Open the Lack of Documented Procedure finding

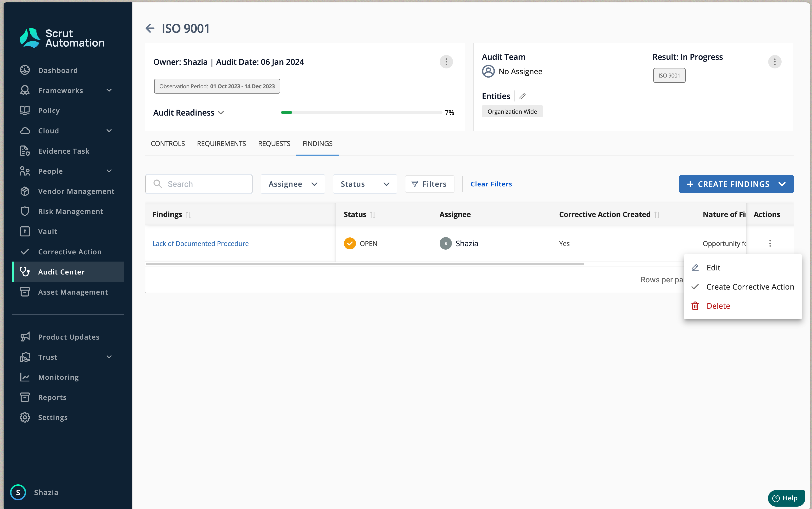pos(200,243)
